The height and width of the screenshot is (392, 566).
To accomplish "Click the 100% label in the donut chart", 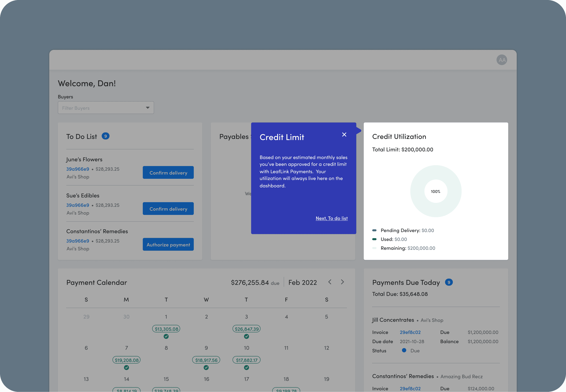I will [x=436, y=192].
